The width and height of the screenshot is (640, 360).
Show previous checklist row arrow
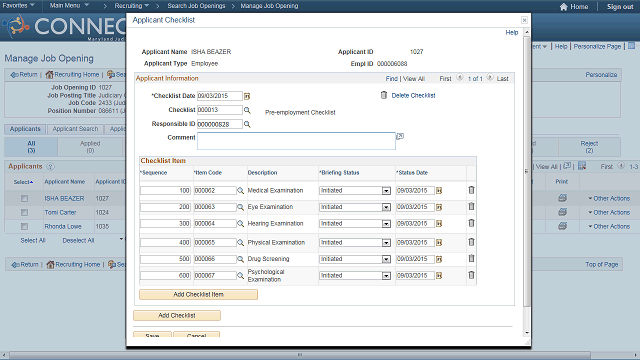(x=460, y=77)
